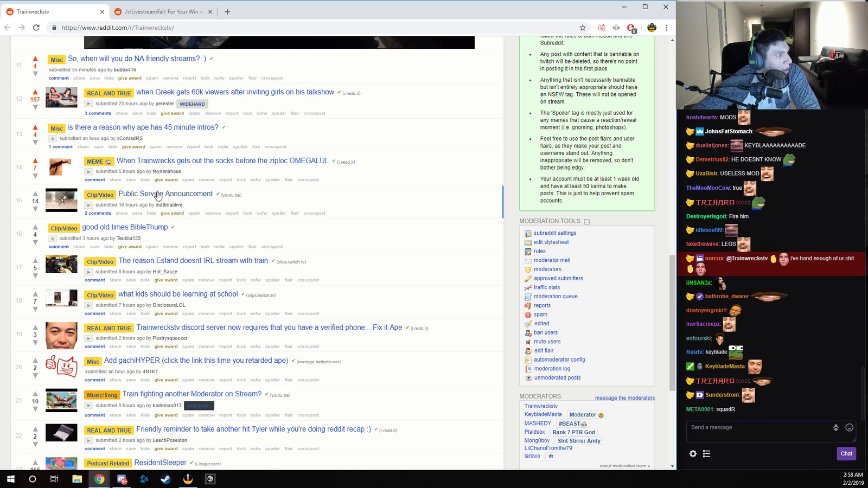Downvote the 'Friendly reminder' post
The image size is (868, 488).
click(35, 445)
